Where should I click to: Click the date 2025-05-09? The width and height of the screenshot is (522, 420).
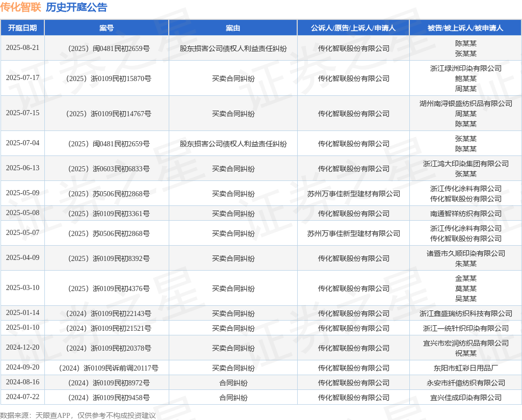22,193
